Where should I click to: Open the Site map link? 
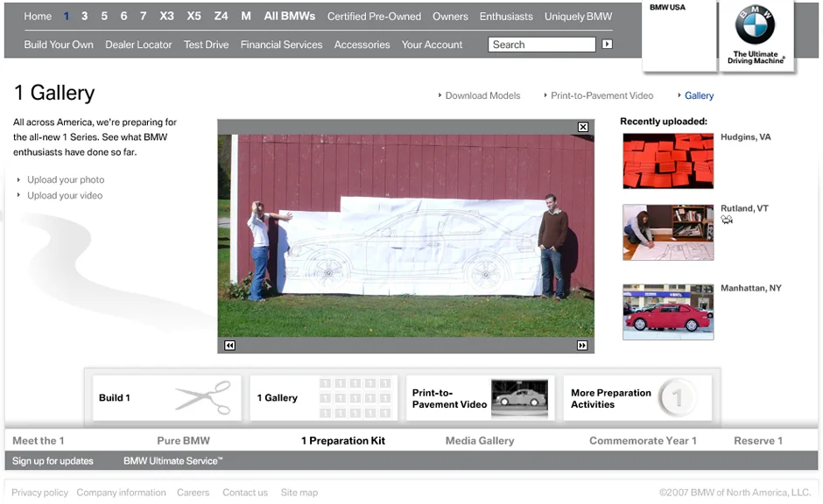[x=299, y=493]
